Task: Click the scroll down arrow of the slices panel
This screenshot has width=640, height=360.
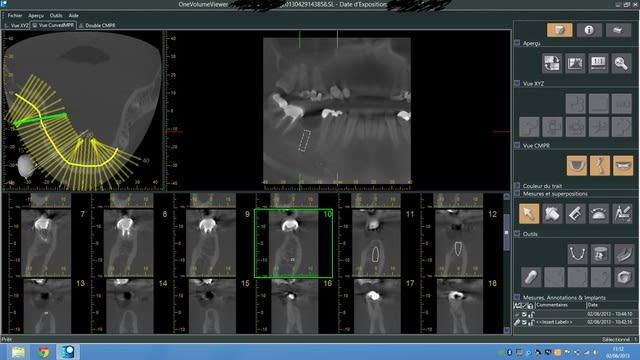Action: (x=507, y=331)
